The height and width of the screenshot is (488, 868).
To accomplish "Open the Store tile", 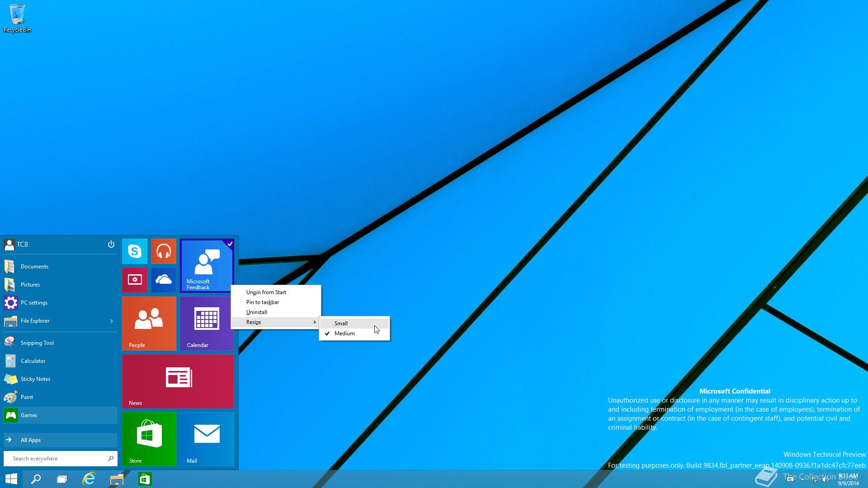I will pyautogui.click(x=149, y=439).
